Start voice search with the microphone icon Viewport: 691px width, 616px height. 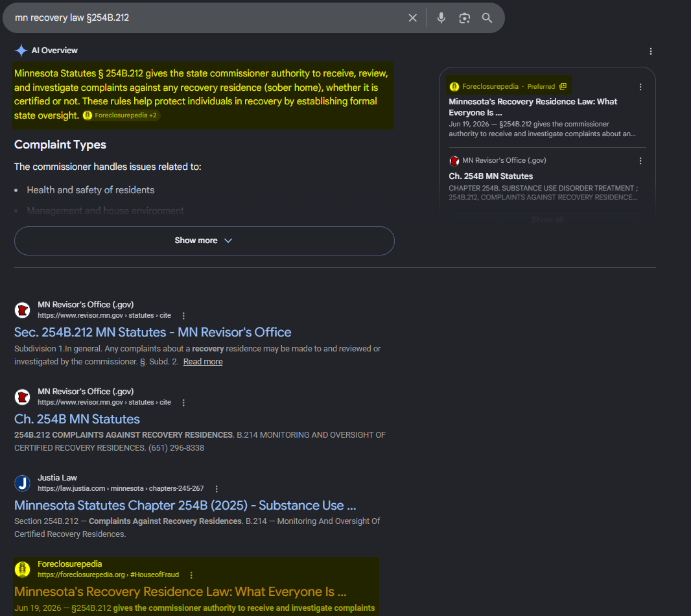point(441,18)
